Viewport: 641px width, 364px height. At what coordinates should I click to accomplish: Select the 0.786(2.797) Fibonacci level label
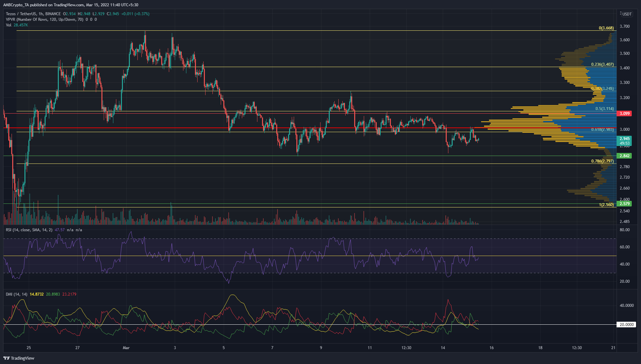pyautogui.click(x=602, y=161)
